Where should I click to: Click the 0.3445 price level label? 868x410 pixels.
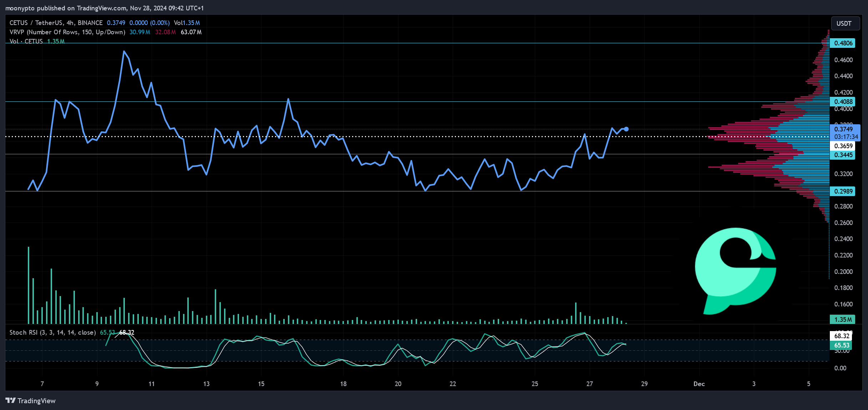tap(842, 155)
